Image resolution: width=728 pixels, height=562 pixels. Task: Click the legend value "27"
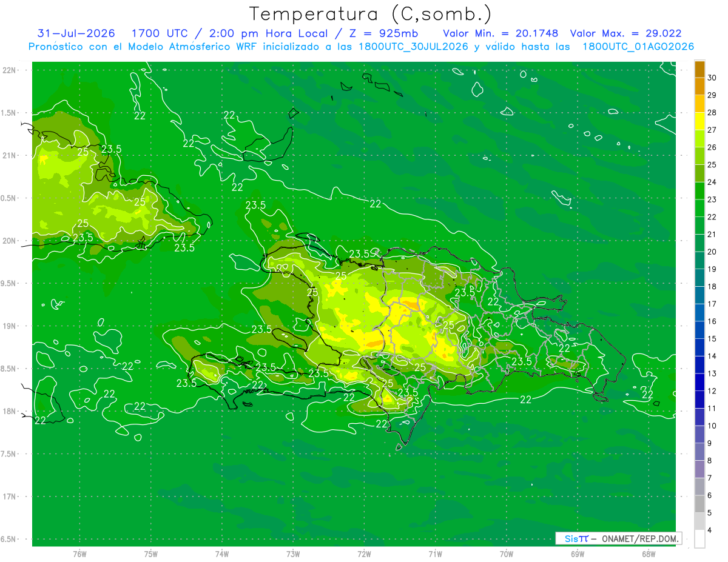tap(712, 130)
